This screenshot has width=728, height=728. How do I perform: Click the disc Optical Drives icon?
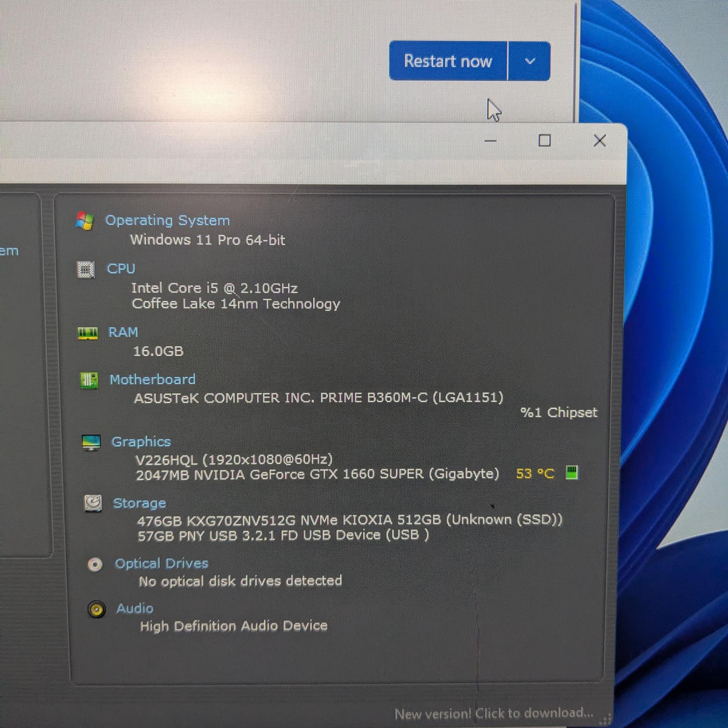pyautogui.click(x=95, y=564)
